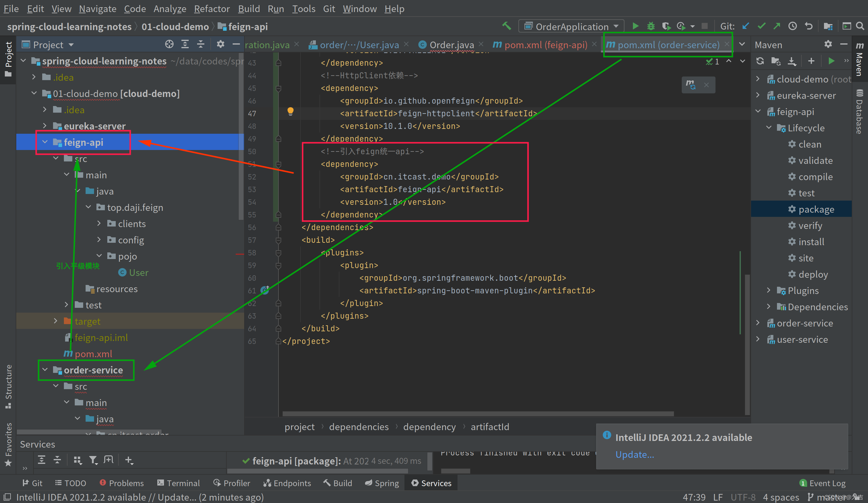This screenshot has width=868, height=503.
Task: Open Project panel settings gear
Action: pyautogui.click(x=220, y=44)
